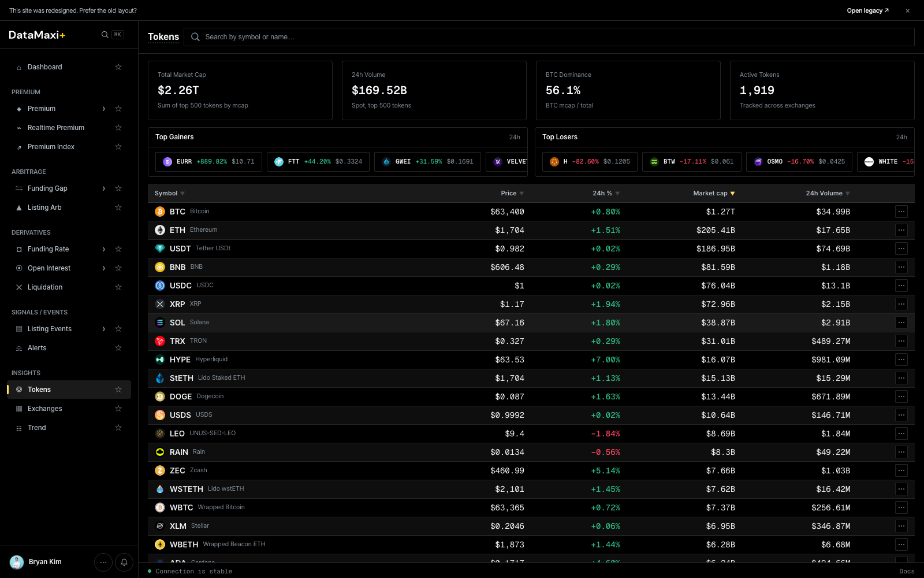Dismiss the redesign banner with the X

908,10
